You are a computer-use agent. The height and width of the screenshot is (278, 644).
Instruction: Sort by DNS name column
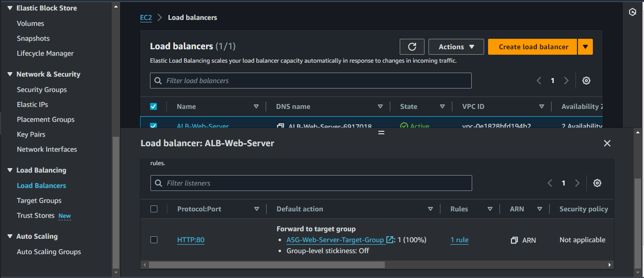[x=380, y=106]
